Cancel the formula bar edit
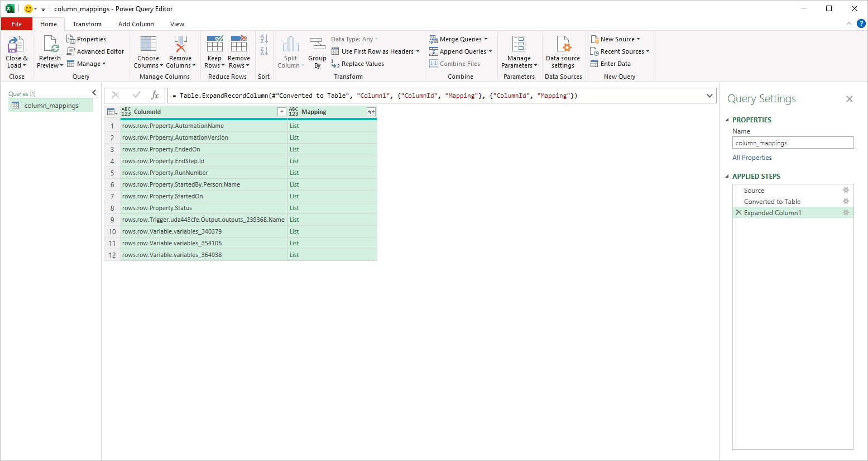Image resolution: width=868 pixels, height=461 pixels. pos(116,96)
